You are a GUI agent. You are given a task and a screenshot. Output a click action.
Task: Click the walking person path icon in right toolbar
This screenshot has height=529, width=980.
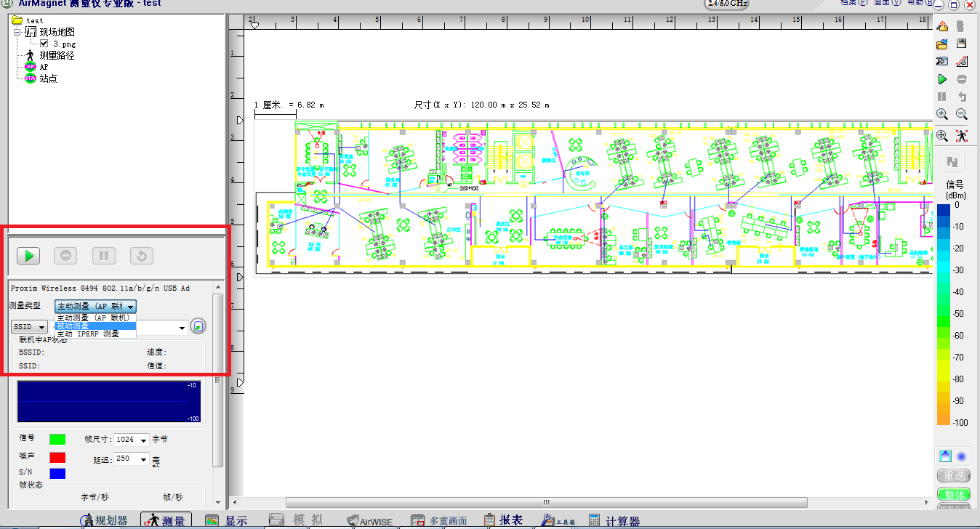coord(961,136)
